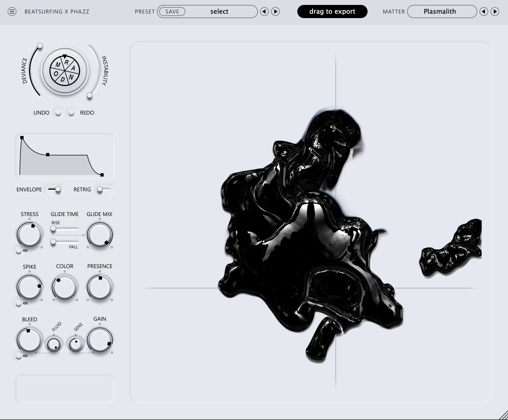Toggle the ENVELOPE switch
This screenshot has width=508, height=420.
click(54, 189)
